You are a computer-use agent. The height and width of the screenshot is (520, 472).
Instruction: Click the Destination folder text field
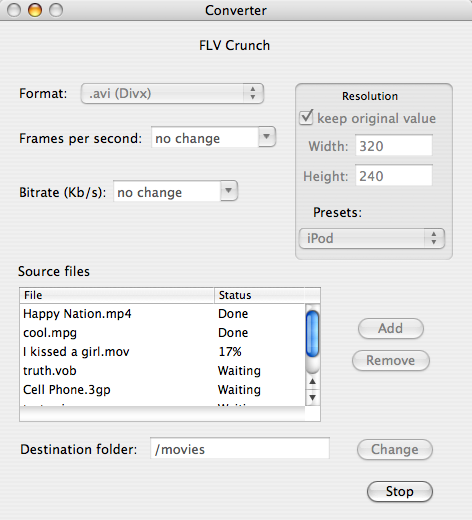point(240,449)
